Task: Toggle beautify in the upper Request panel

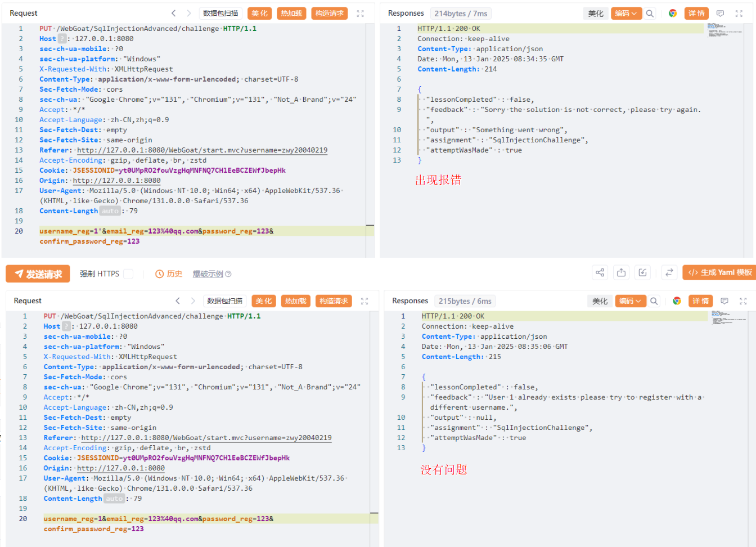Action: (x=259, y=14)
